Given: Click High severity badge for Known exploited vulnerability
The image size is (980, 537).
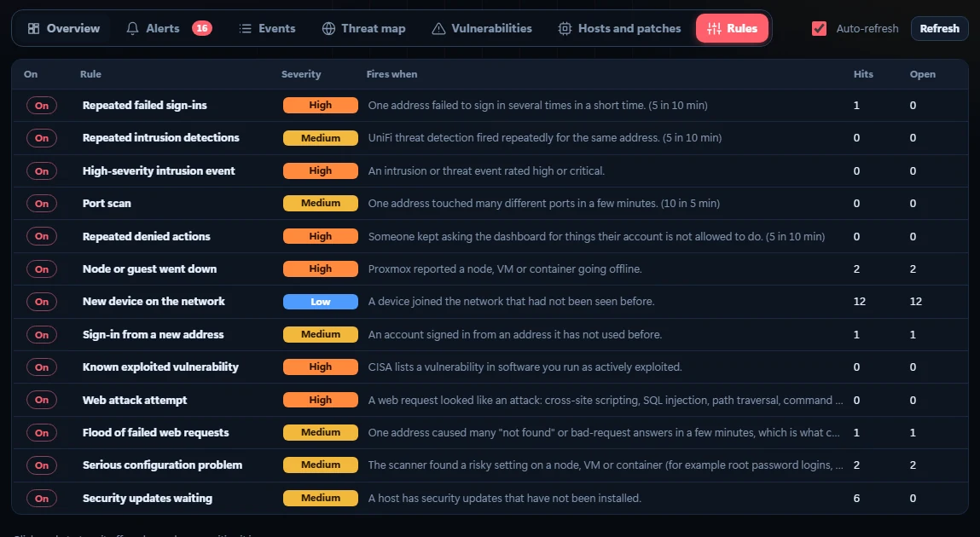Looking at the screenshot, I should click(x=321, y=367).
